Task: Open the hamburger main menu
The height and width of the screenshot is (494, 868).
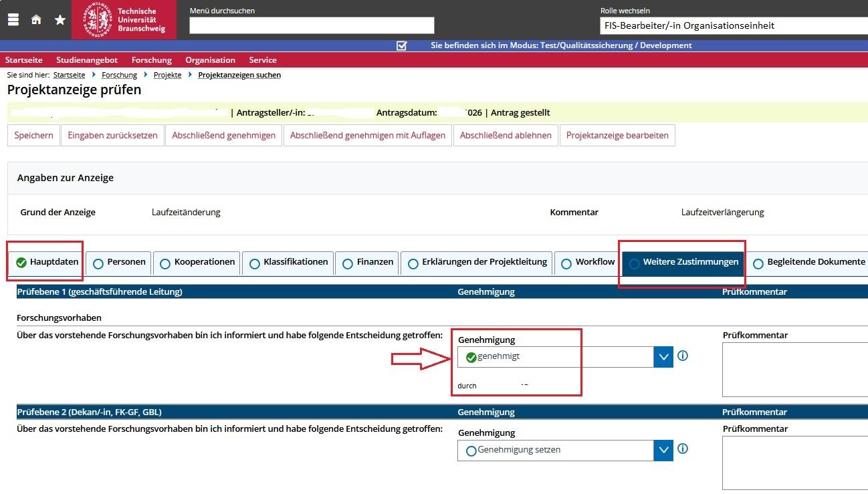Action: click(13, 19)
